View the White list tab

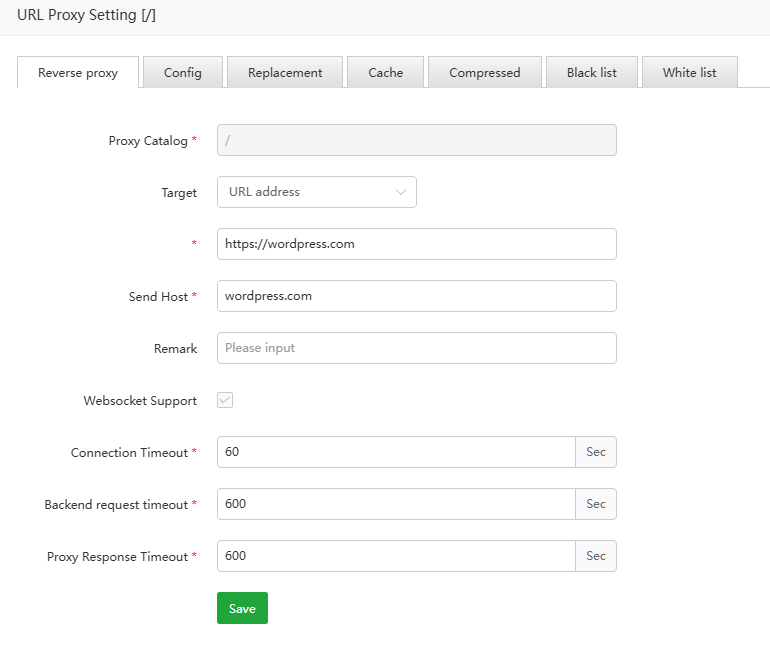[689, 73]
